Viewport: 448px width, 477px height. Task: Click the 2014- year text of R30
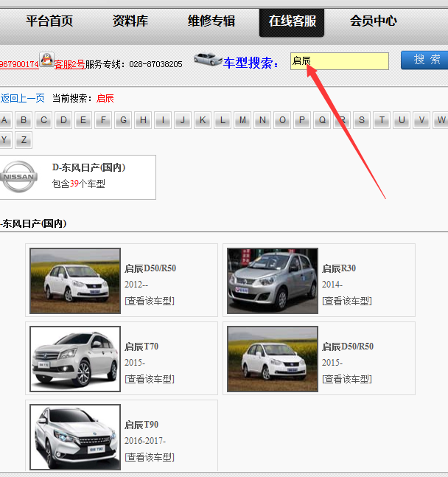click(332, 285)
